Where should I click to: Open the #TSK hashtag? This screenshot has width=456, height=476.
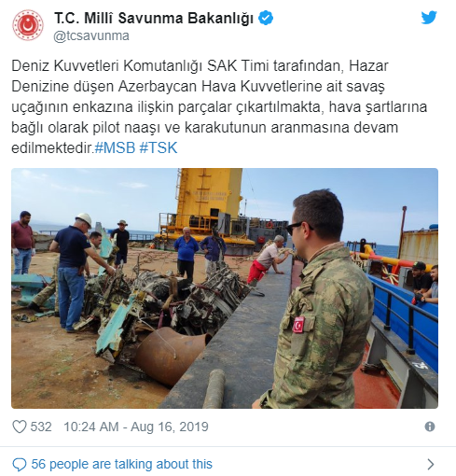tap(159, 147)
